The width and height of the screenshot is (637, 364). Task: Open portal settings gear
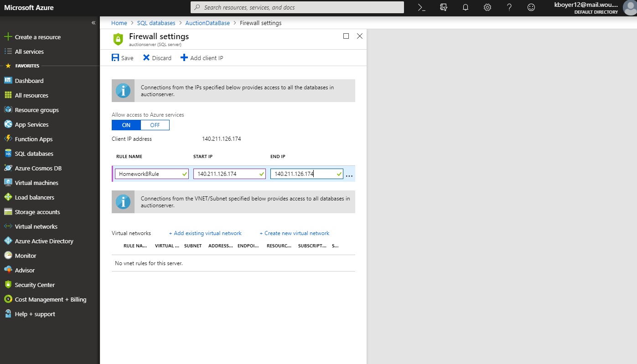pos(487,7)
